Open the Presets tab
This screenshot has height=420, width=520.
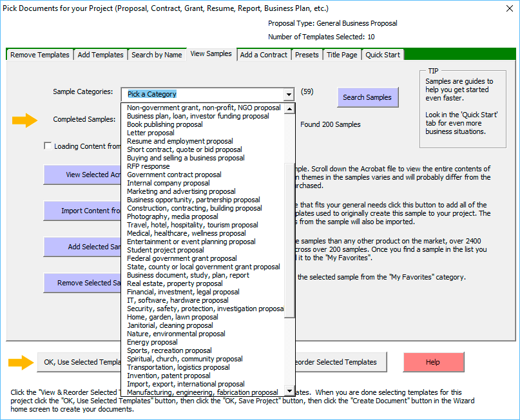(x=307, y=55)
